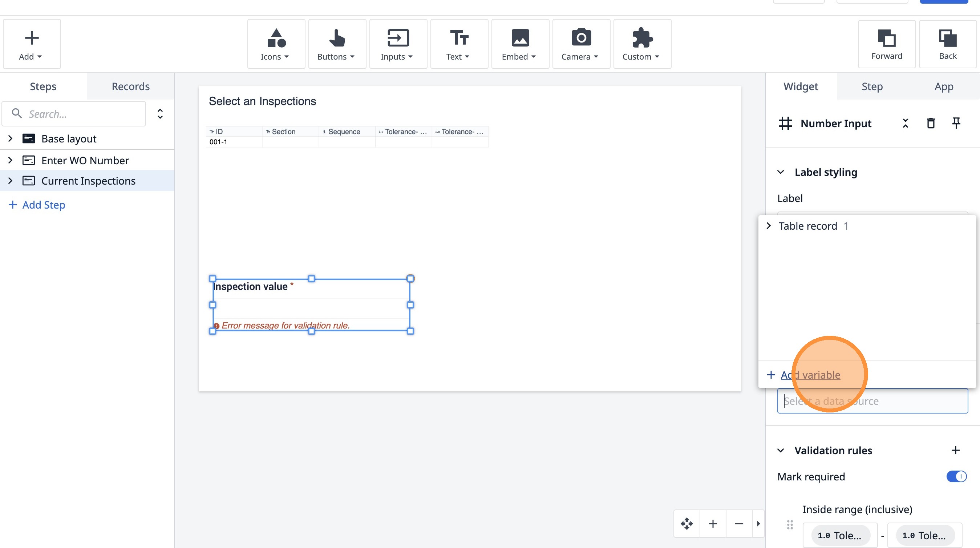Click the Add variable link
The image size is (980, 548).
(810, 375)
